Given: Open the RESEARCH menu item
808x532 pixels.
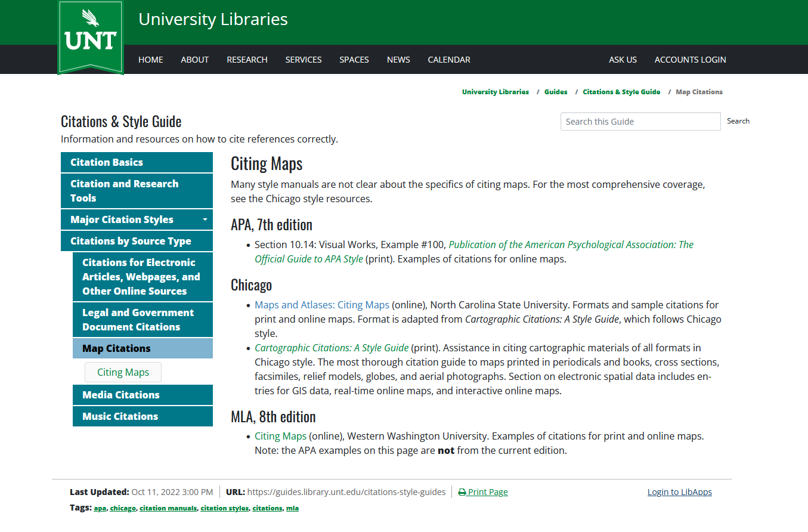Looking at the screenshot, I should tap(247, 60).
